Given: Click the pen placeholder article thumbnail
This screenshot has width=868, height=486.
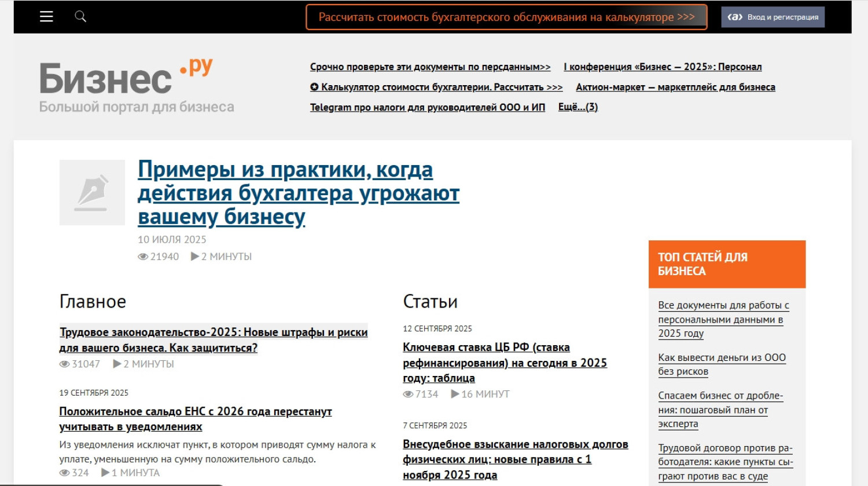Looking at the screenshot, I should [92, 192].
